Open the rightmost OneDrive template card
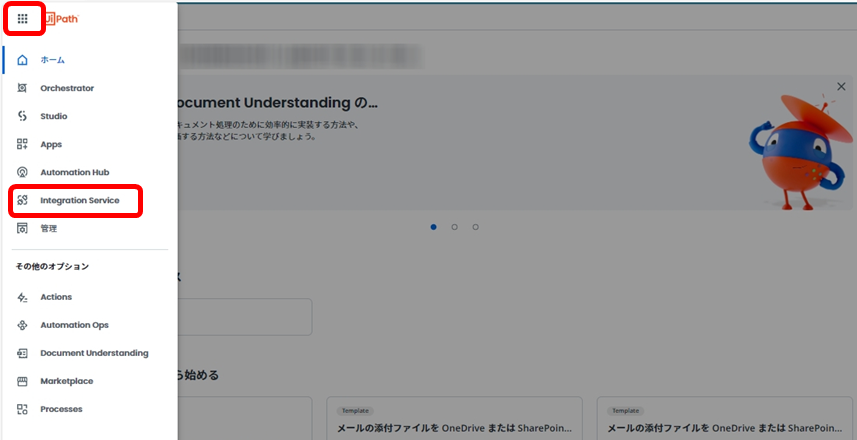 [725, 418]
